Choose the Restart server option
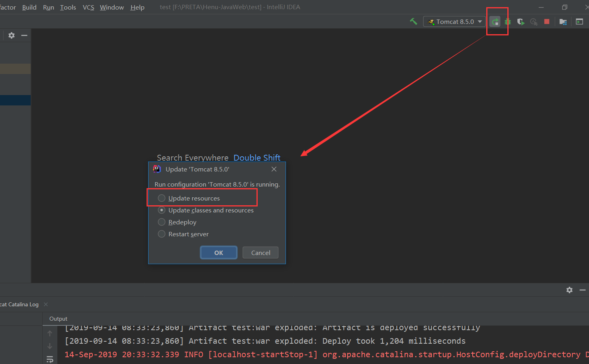Image resolution: width=589 pixels, height=364 pixels. (x=161, y=234)
